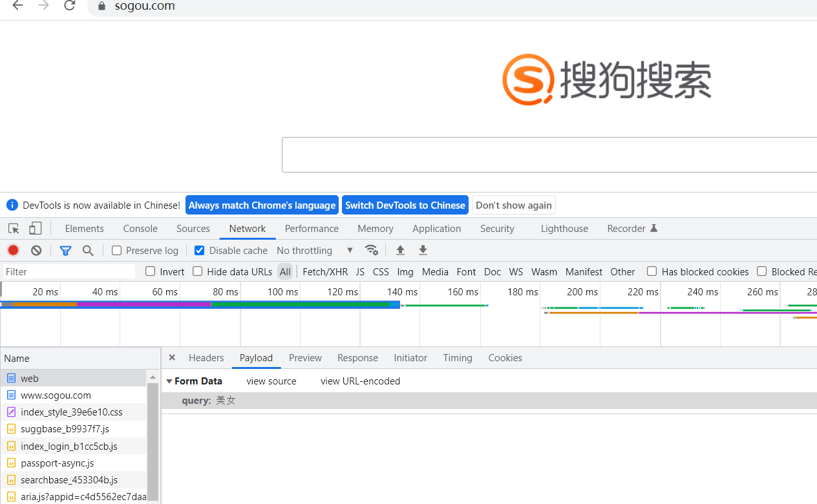Image resolution: width=817 pixels, height=504 pixels.
Task: Open the Lighthouse tab
Action: 564,229
